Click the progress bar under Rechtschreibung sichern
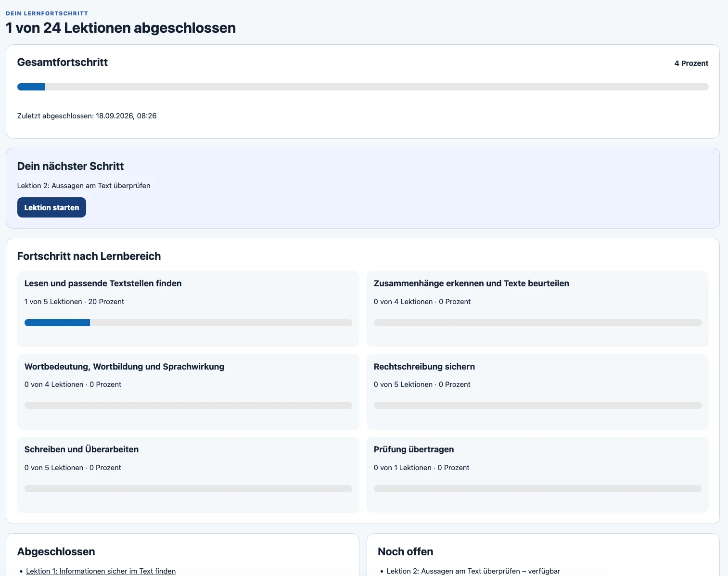 coord(537,406)
